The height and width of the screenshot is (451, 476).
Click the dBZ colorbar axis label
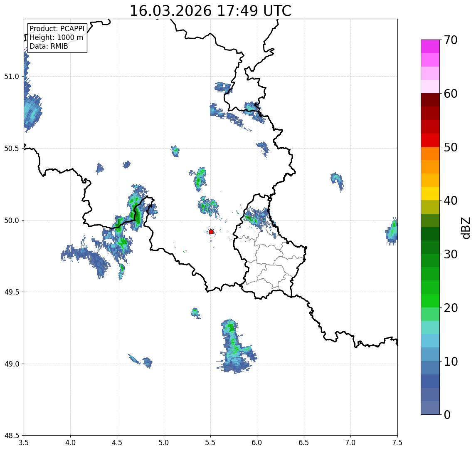point(466,228)
